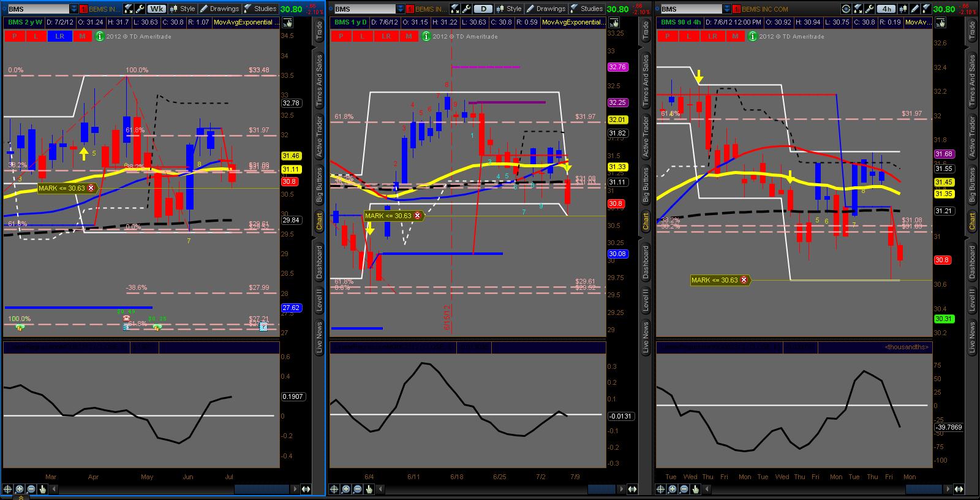Toggle the blue LR button in weekly chart
Image resolution: width=980 pixels, height=500 pixels.
(x=59, y=36)
